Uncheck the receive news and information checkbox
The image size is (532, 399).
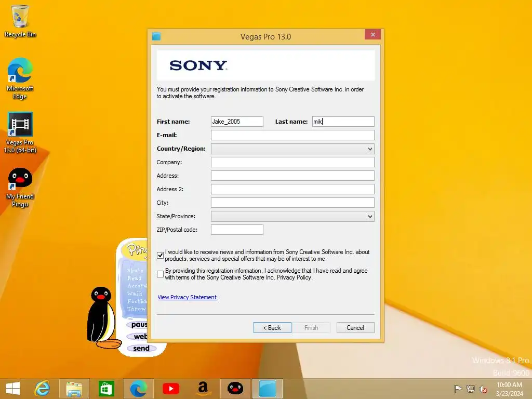tap(160, 255)
